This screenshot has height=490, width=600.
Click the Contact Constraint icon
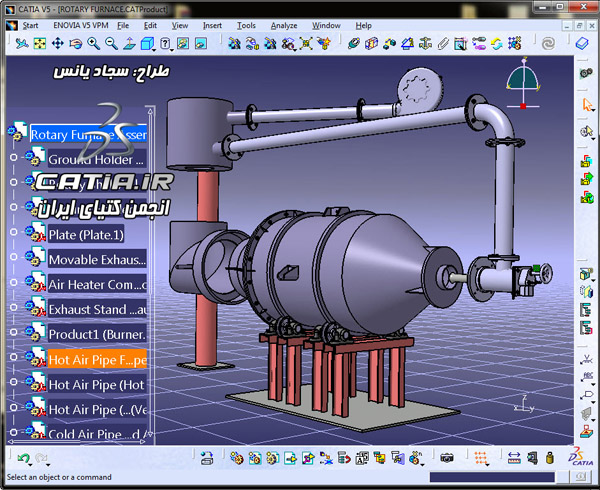(371, 44)
